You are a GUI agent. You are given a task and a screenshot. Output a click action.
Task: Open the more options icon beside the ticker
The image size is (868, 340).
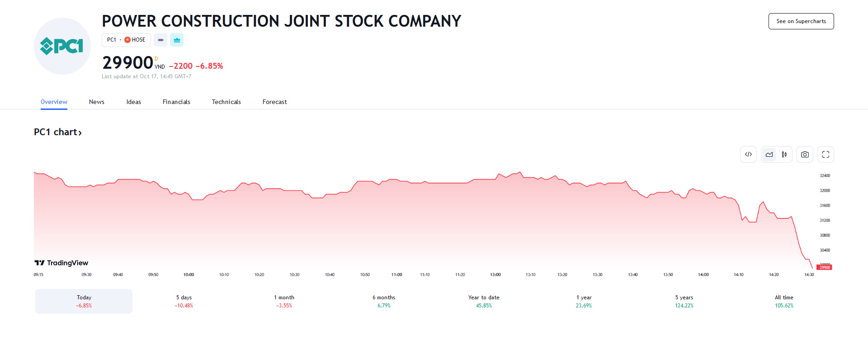point(160,40)
